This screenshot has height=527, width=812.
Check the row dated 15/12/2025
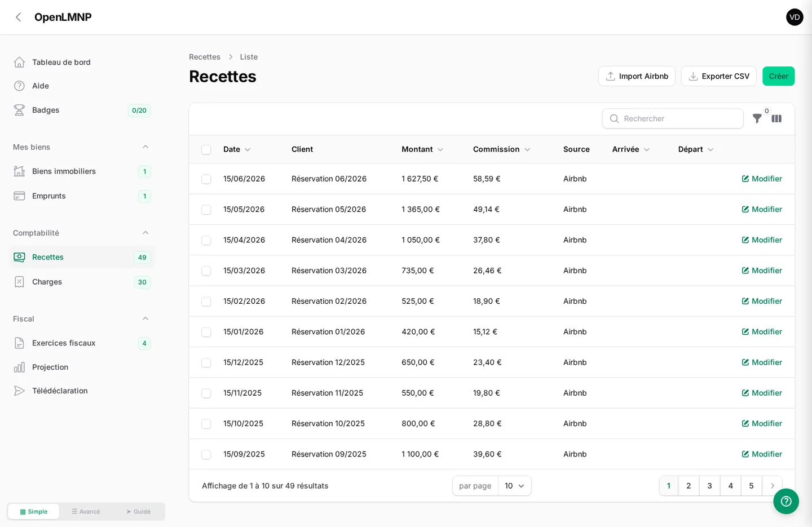tap(206, 363)
